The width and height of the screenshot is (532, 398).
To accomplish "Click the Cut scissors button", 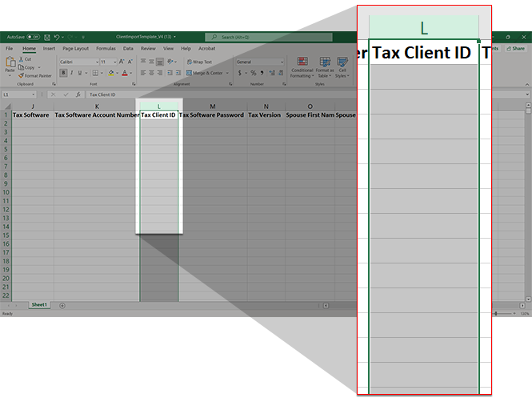I will tap(25, 59).
